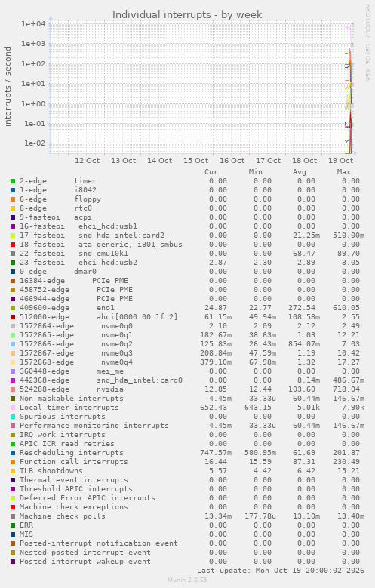
Task: Select the 409600-edge eno1 legend entry
Action: pos(67,308)
